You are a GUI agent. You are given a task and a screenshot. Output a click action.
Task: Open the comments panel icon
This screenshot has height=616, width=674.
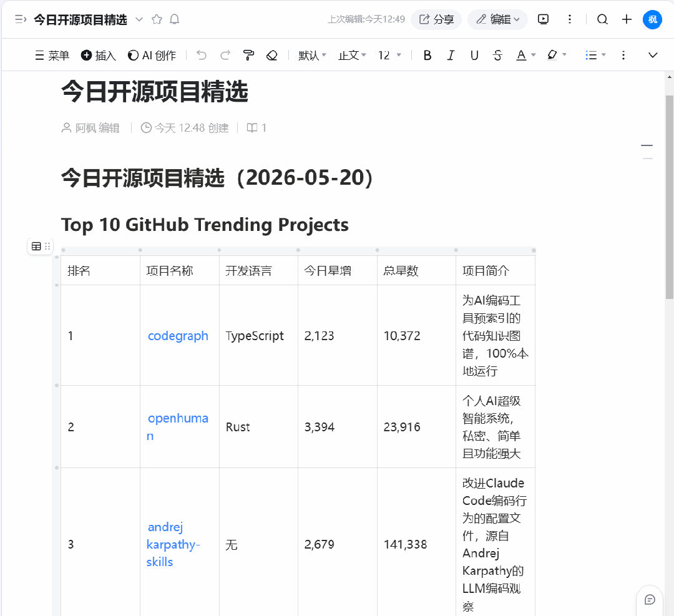click(650, 600)
